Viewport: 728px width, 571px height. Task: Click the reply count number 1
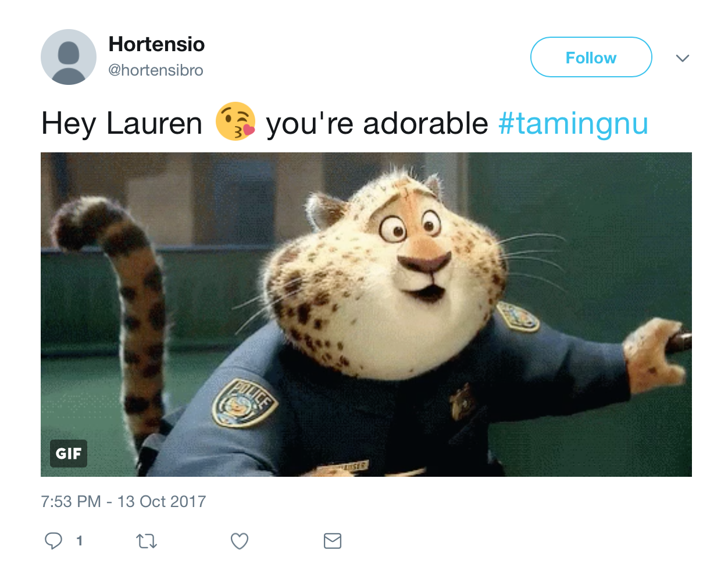point(79,541)
